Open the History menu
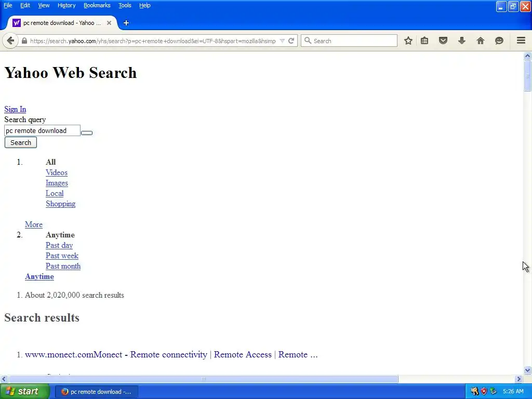The height and width of the screenshot is (399, 532). 66,5
